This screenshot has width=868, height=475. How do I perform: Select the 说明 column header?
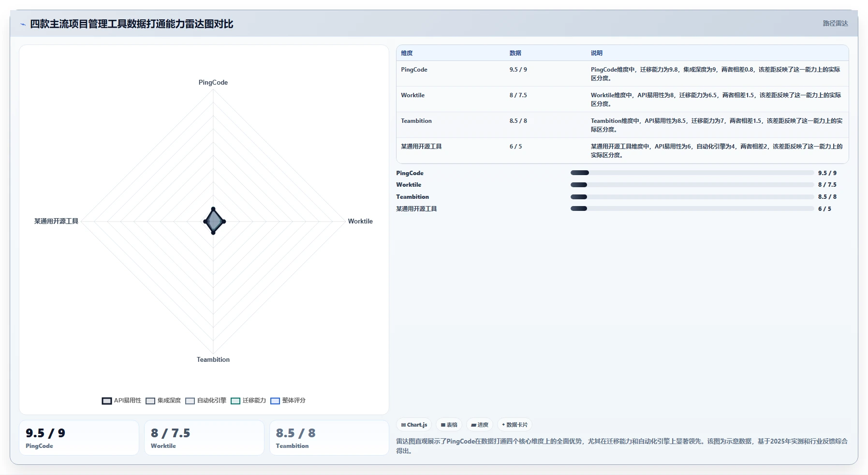point(596,53)
